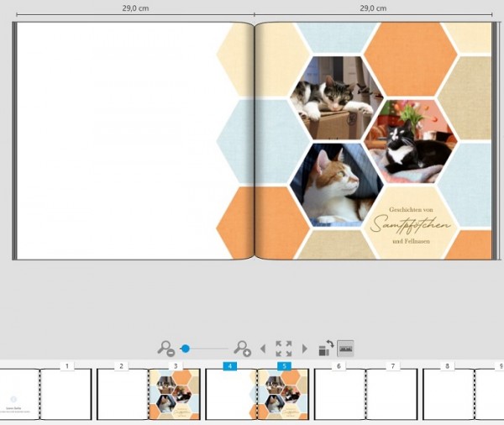Go to previous page with left arrow

[263, 349]
